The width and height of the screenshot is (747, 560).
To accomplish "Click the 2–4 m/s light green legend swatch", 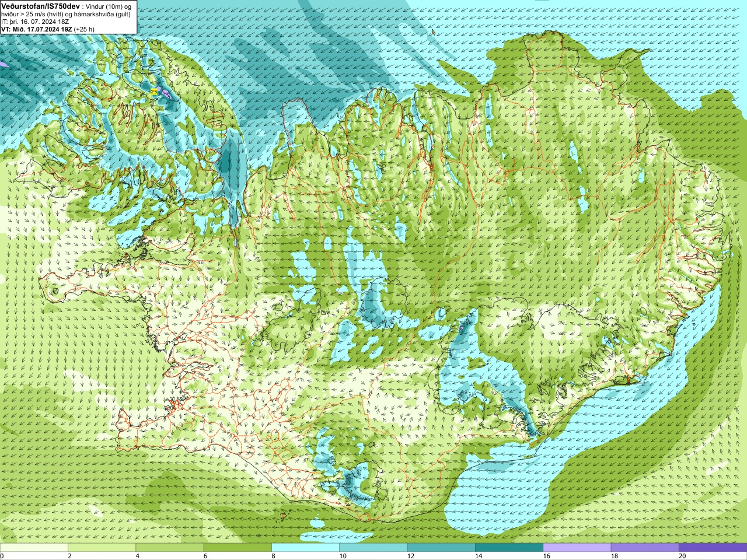I will pos(102,548).
